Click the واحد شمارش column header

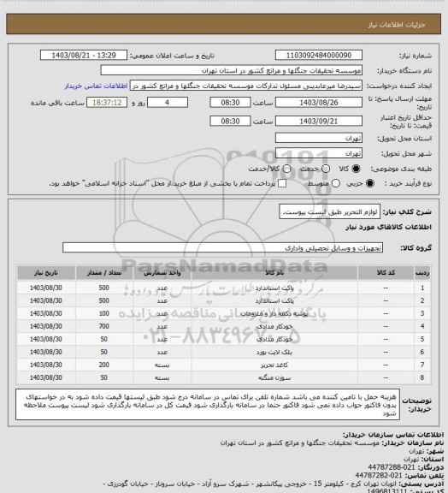pyautogui.click(x=162, y=273)
